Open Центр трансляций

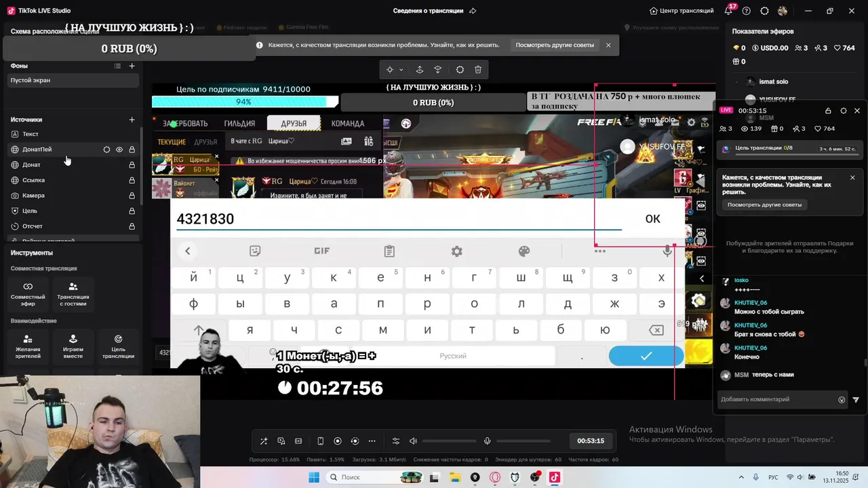(x=682, y=11)
